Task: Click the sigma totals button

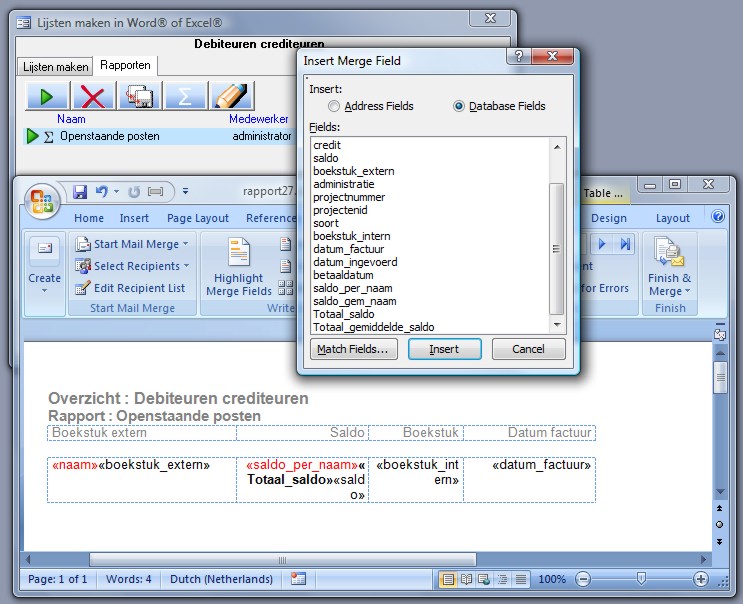Action: tap(185, 96)
